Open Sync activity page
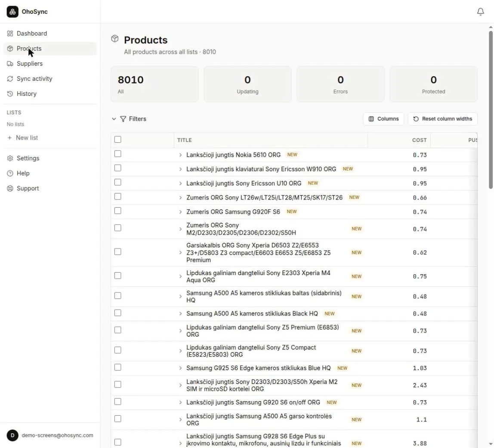The width and height of the screenshot is (494, 448). pos(50,79)
